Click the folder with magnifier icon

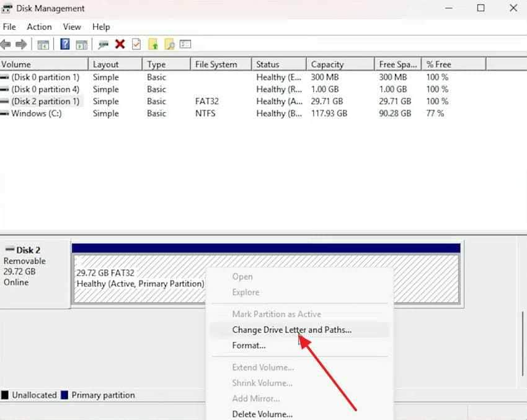tap(169, 44)
